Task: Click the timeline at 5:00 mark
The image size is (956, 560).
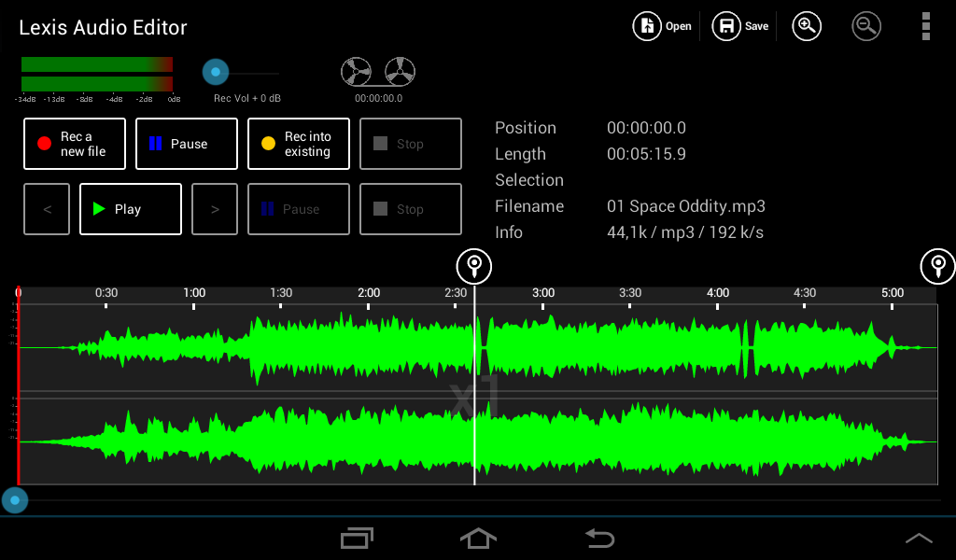Action: (x=892, y=293)
